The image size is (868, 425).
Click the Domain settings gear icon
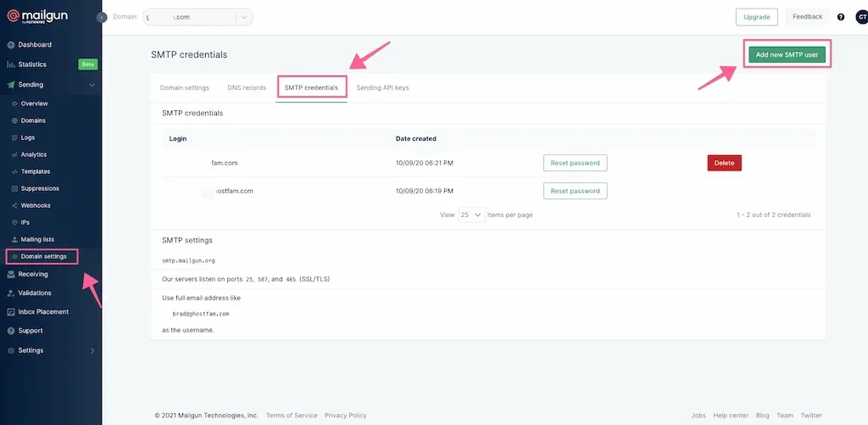[15, 256]
